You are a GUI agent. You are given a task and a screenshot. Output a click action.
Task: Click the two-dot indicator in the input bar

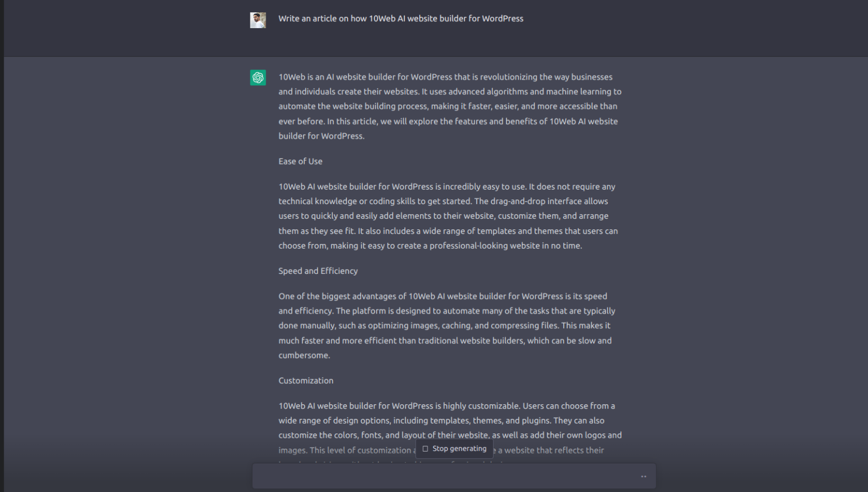[643, 476]
